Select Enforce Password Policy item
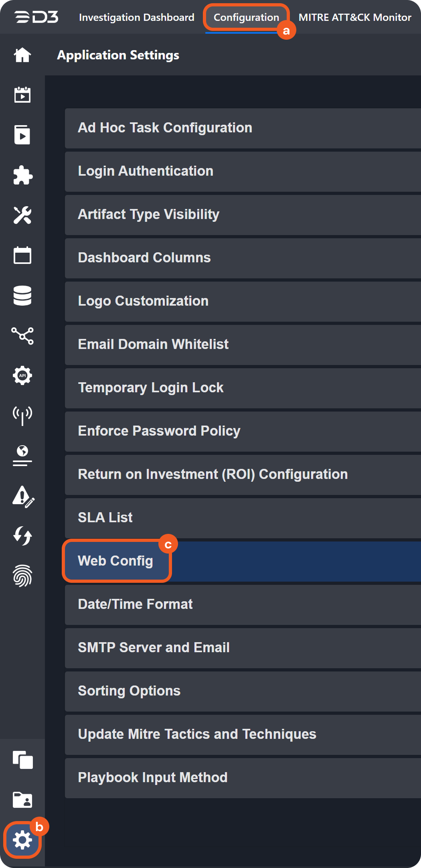The height and width of the screenshot is (868, 421). (159, 431)
